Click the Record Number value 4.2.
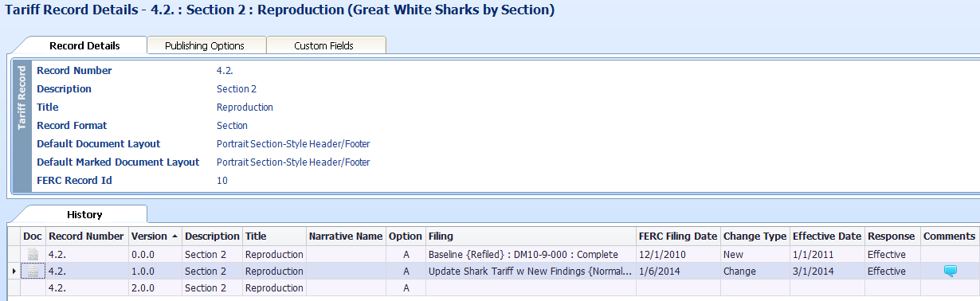 pyautogui.click(x=225, y=71)
